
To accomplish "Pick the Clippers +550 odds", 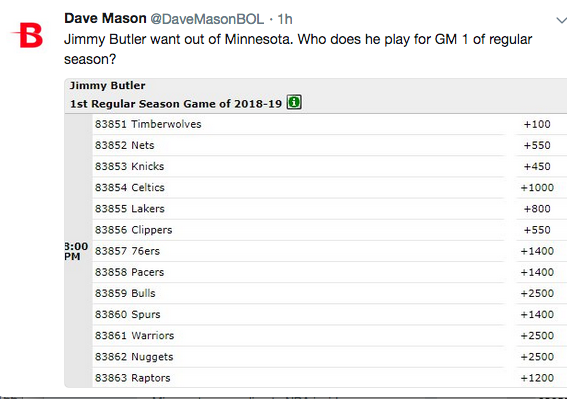I will click(537, 230).
